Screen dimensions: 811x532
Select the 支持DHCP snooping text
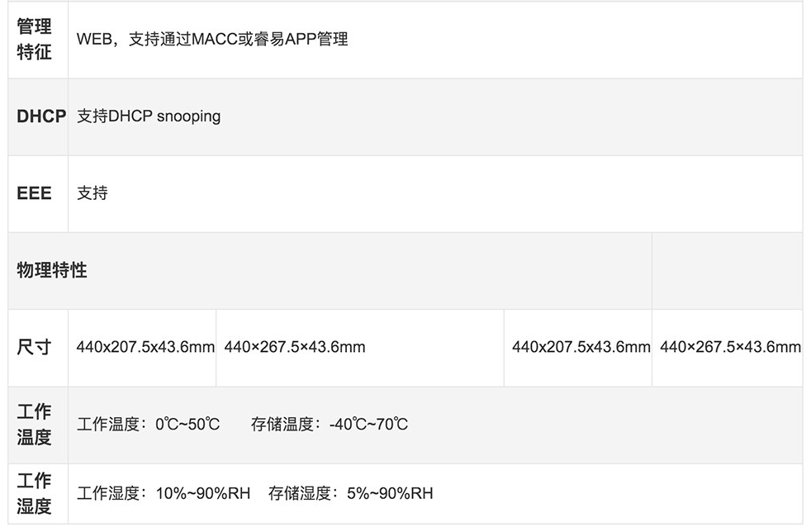149,116
